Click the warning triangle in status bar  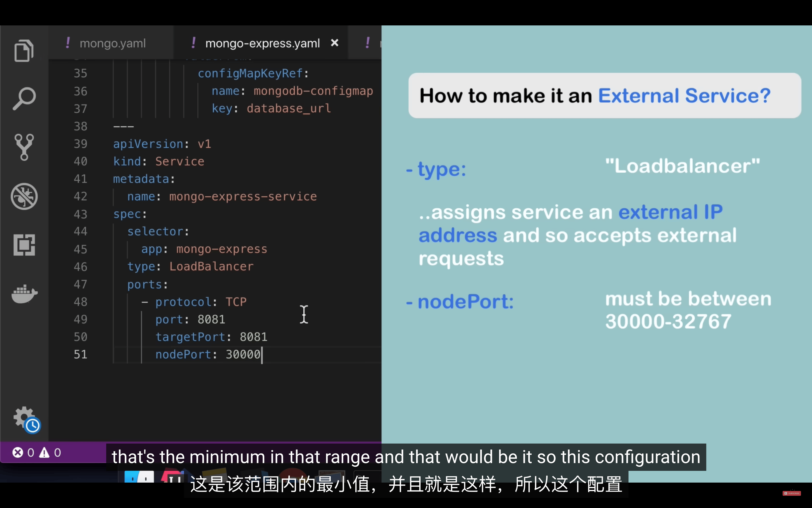44,452
